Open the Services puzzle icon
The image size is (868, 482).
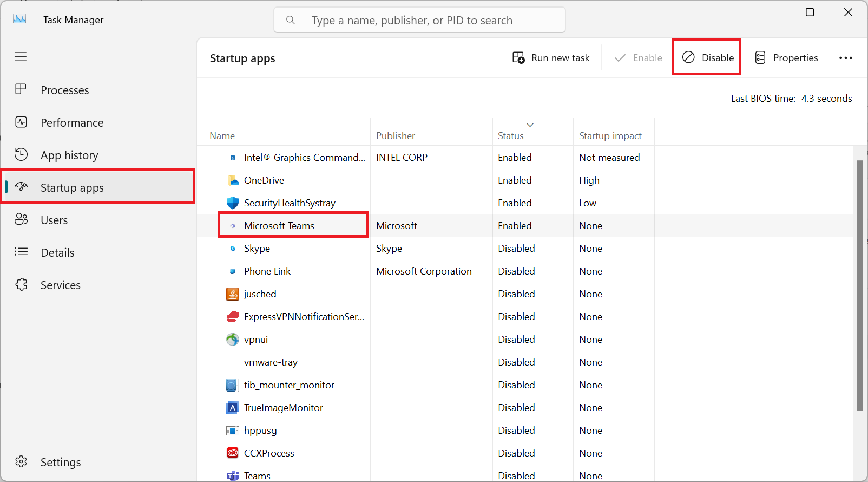[x=21, y=284]
